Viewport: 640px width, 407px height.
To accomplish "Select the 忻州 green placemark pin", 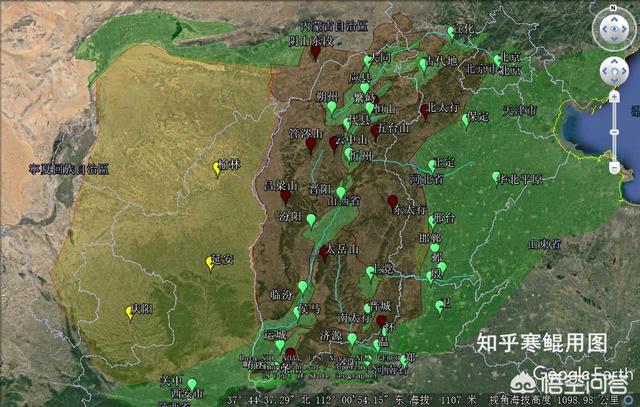I will coord(348,154).
